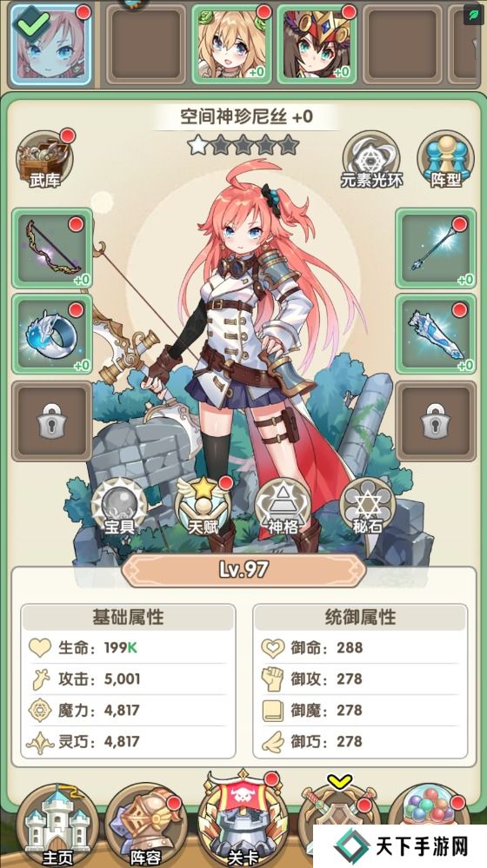Go to 主页 home castle tab
Screen dimensions: 487x868
[x=57, y=825]
